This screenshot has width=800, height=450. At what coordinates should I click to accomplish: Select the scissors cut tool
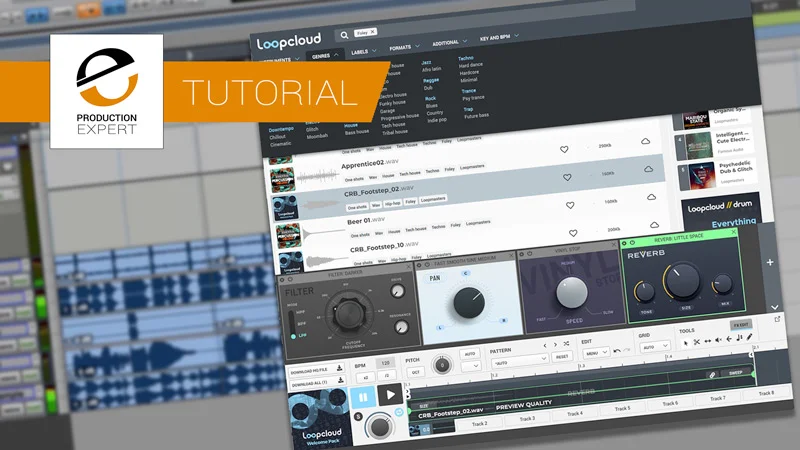696,342
